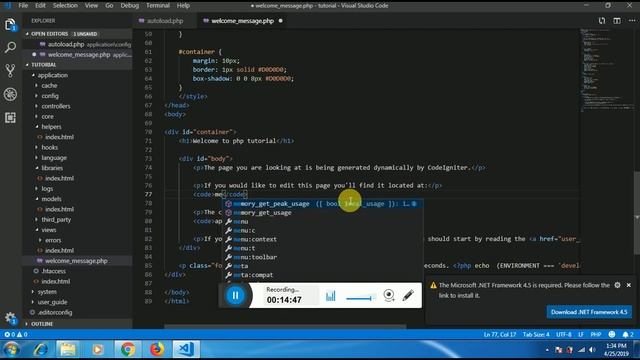The image size is (640, 360).
Task: Open the File menu
Action: [23, 5]
